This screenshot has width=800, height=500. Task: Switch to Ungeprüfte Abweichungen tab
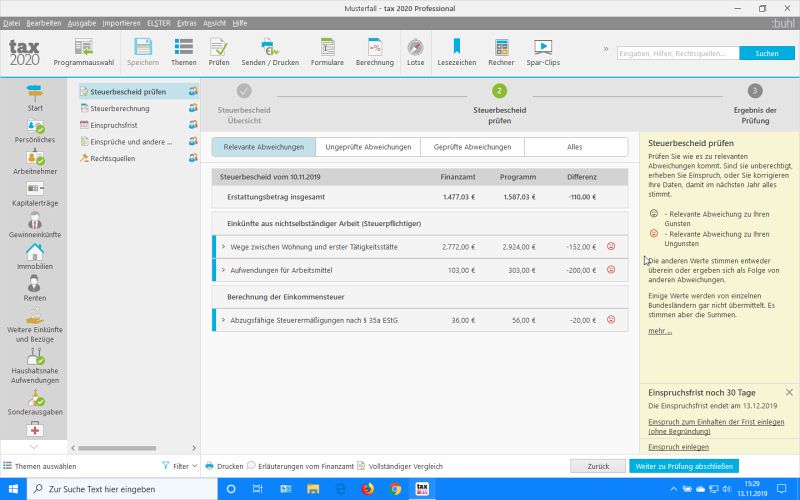(x=368, y=147)
